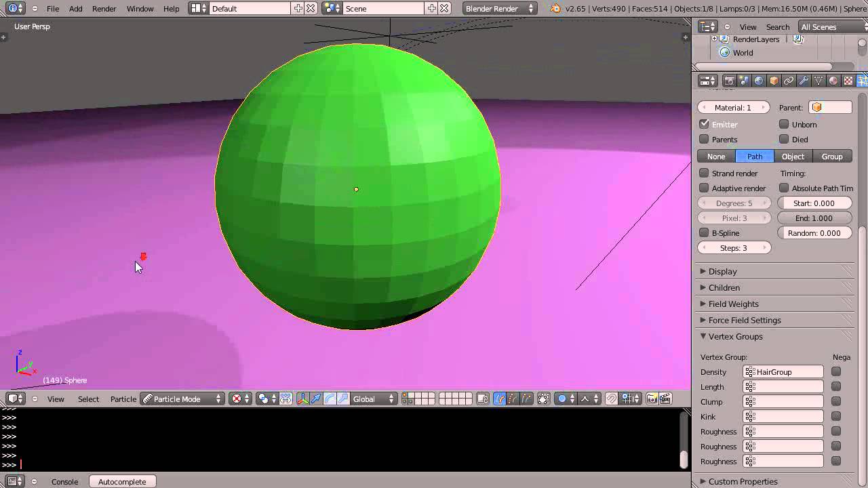Screen dimensions: 868x488
Task: Enable the Parents checkbox
Action: (704, 139)
